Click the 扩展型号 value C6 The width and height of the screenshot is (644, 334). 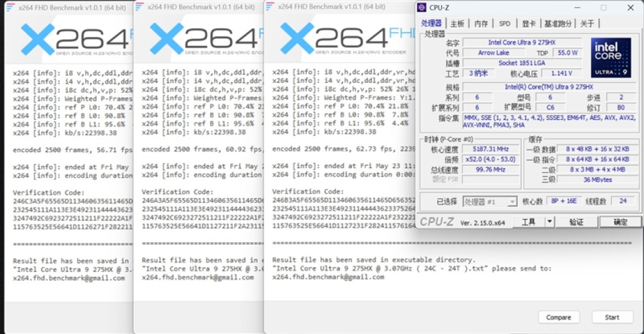550,107
